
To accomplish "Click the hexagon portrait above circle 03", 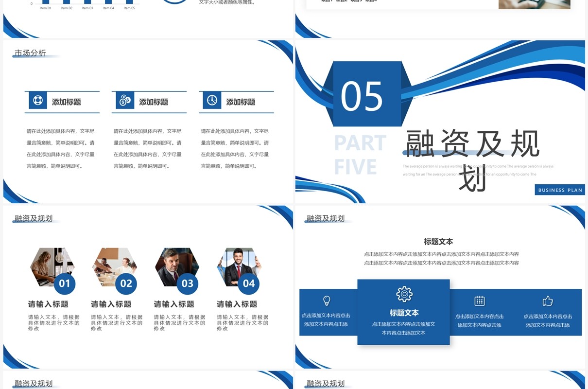I will point(177,266).
